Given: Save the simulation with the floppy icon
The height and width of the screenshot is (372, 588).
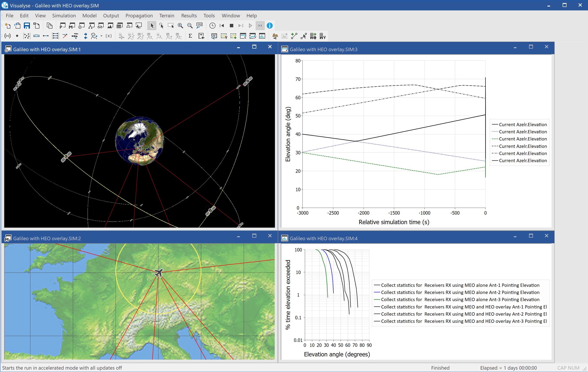Looking at the screenshot, I should click(27, 26).
